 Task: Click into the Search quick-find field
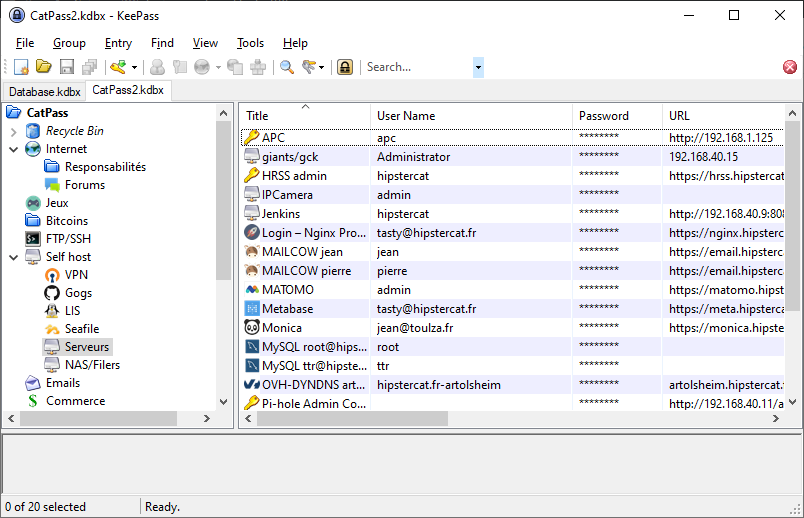pos(418,67)
